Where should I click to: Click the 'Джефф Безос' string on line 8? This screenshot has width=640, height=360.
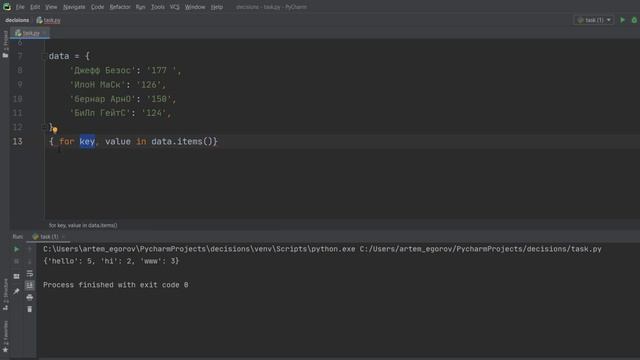102,71
